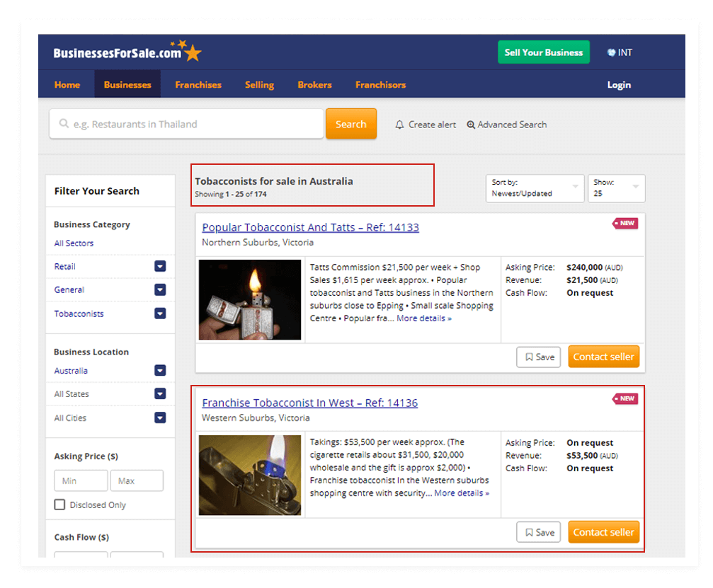Click the NEW tag on listing Ref: 14133
The image size is (713, 588).
(625, 223)
